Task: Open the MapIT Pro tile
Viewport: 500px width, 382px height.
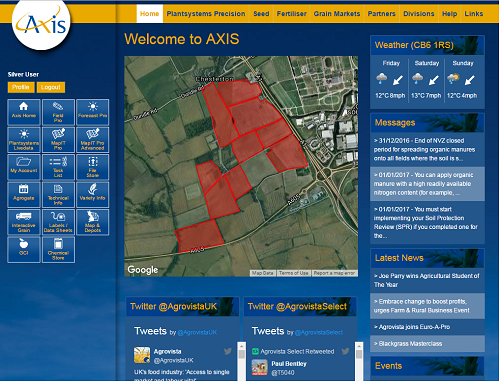Action: click(58, 140)
